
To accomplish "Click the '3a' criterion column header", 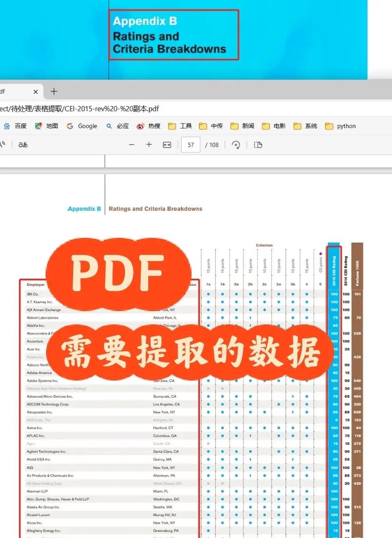I will (x=278, y=284).
